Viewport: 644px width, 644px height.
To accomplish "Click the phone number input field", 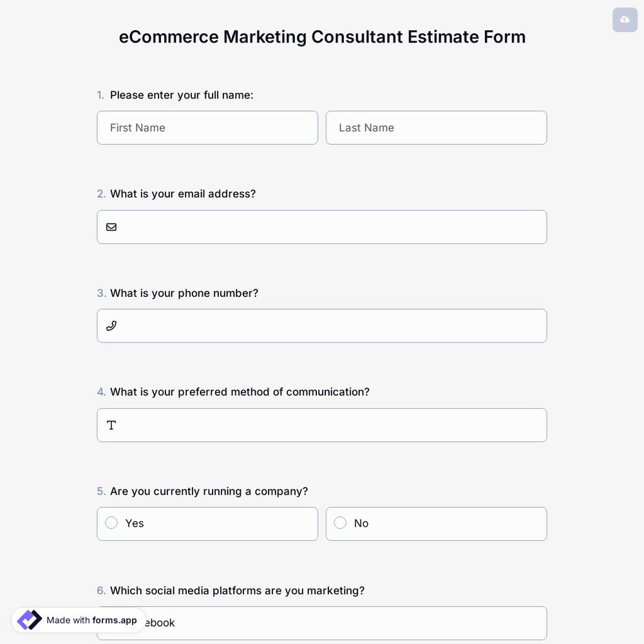I will [x=322, y=325].
